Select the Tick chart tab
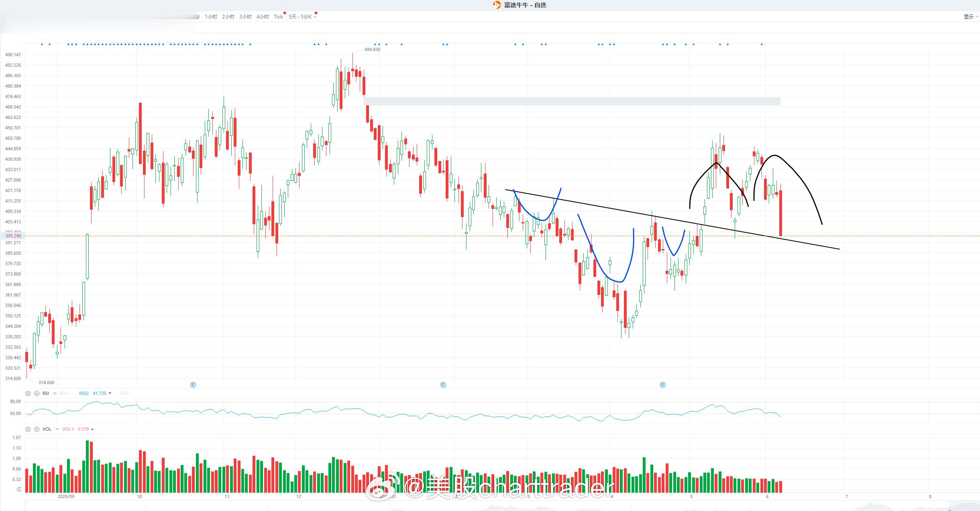 point(278,16)
